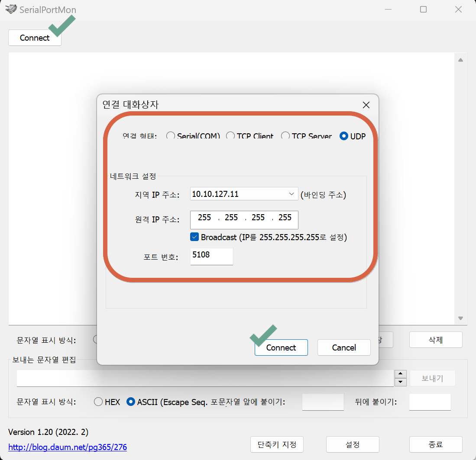Screen dimensions: 476x460
Task: Click the port number field showing 5108
Action: click(211, 256)
